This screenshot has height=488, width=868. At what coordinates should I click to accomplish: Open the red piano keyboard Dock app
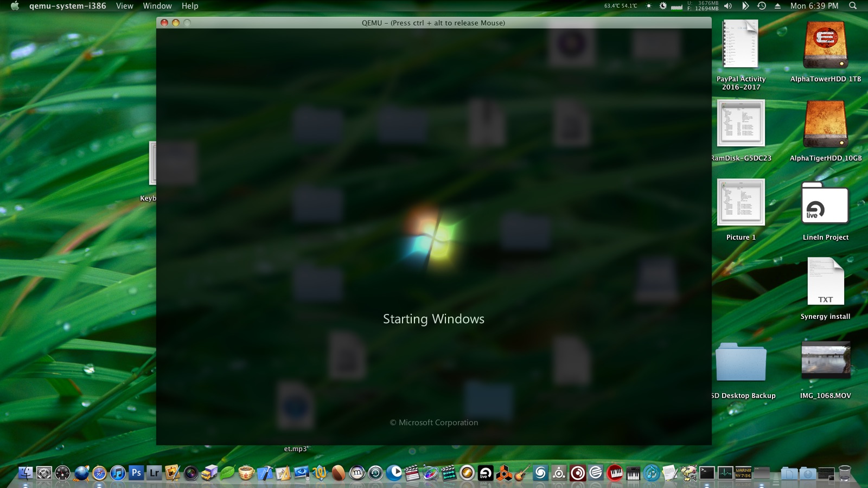click(615, 473)
